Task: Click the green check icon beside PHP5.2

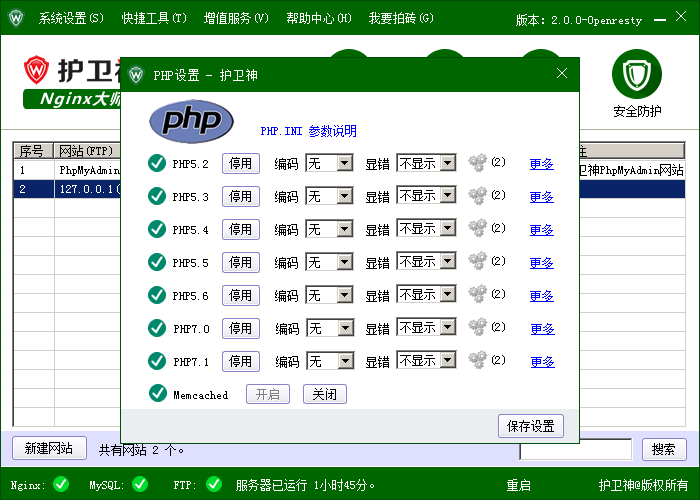Action: pyautogui.click(x=157, y=163)
